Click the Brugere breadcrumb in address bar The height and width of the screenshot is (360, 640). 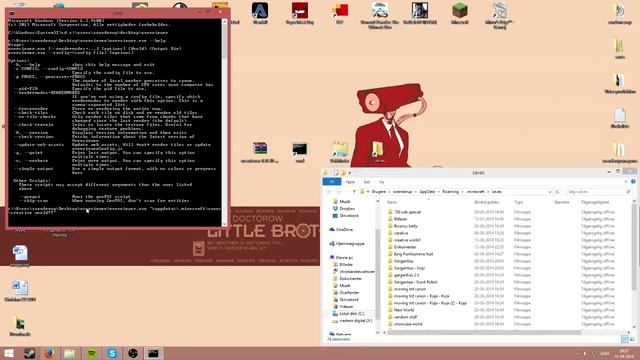pos(378,191)
